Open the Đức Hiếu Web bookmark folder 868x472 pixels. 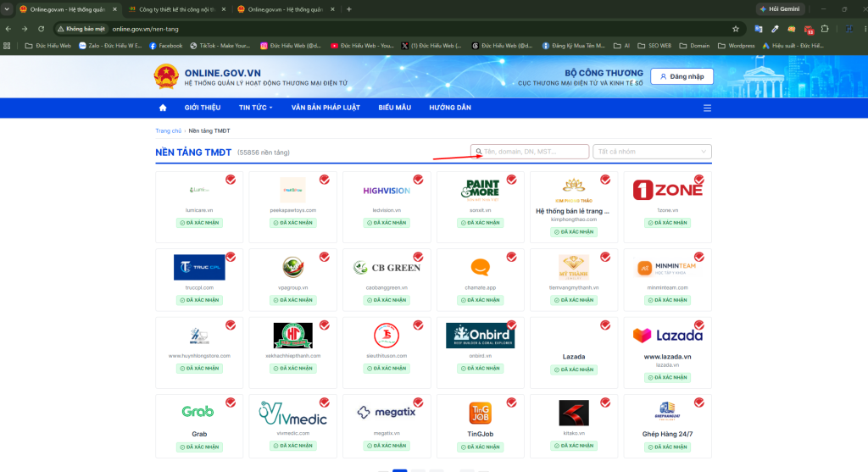pyautogui.click(x=48, y=46)
